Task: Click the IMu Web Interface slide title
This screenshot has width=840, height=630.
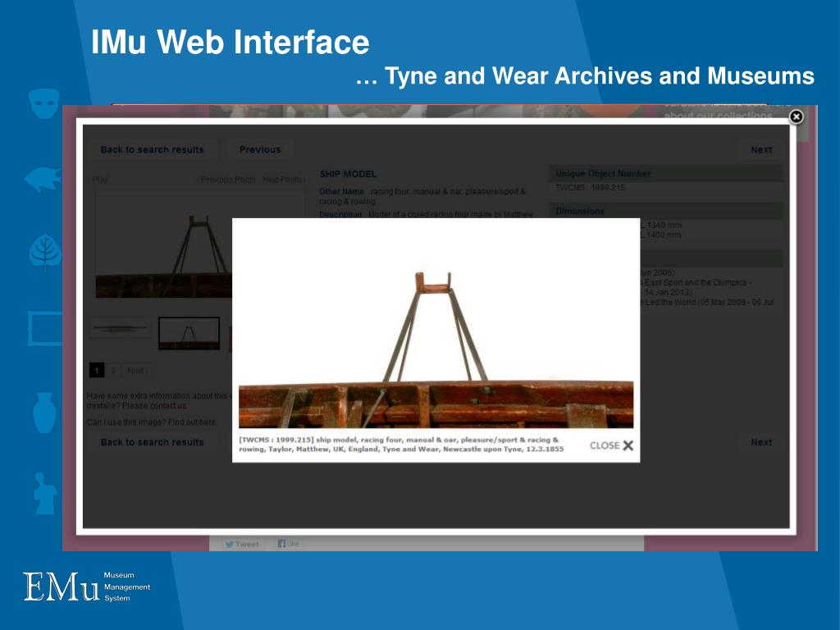Action: point(231,41)
